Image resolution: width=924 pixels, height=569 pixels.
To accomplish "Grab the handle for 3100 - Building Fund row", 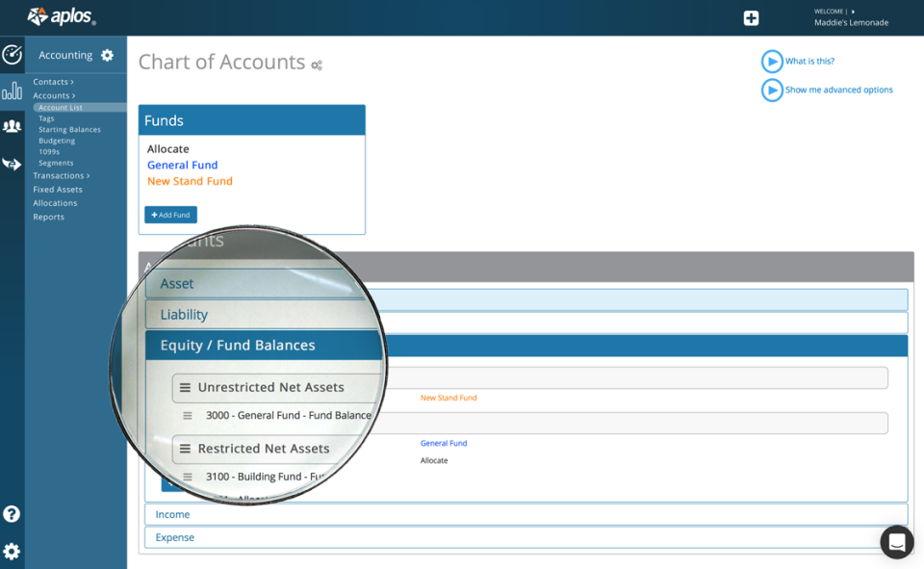I will pyautogui.click(x=188, y=477).
